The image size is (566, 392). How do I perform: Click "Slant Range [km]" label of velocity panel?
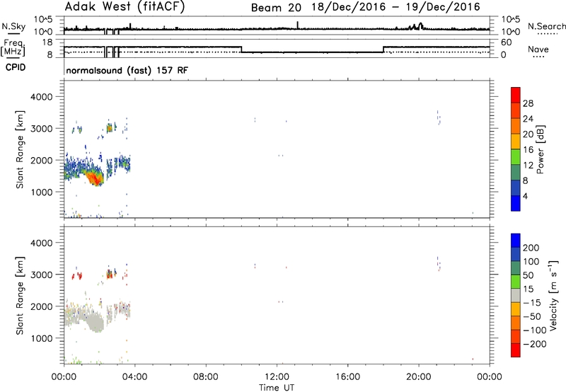(x=21, y=296)
